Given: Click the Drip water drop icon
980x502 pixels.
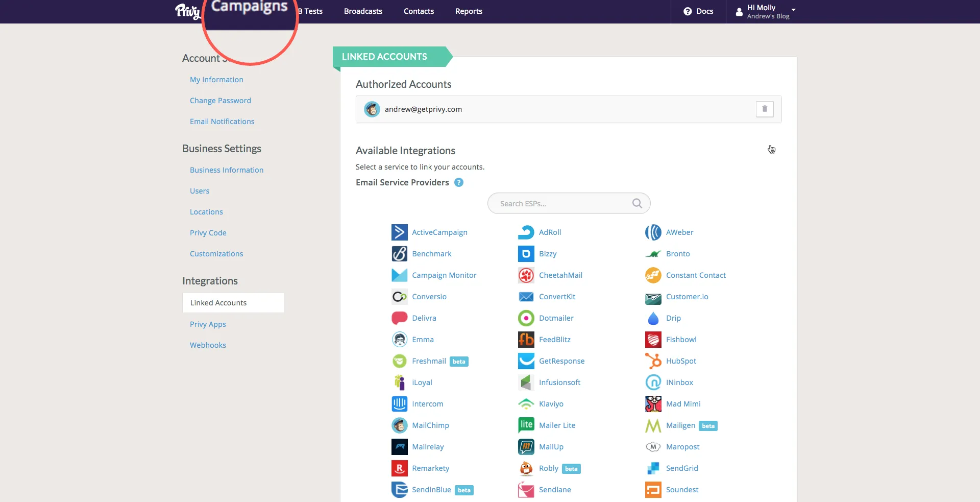Looking at the screenshot, I should pos(653,318).
